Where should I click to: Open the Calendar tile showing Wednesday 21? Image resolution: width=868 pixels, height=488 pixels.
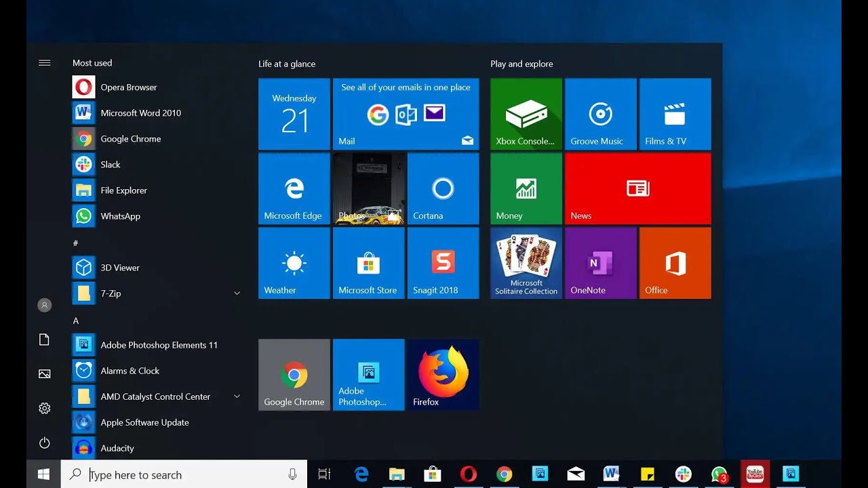point(294,114)
